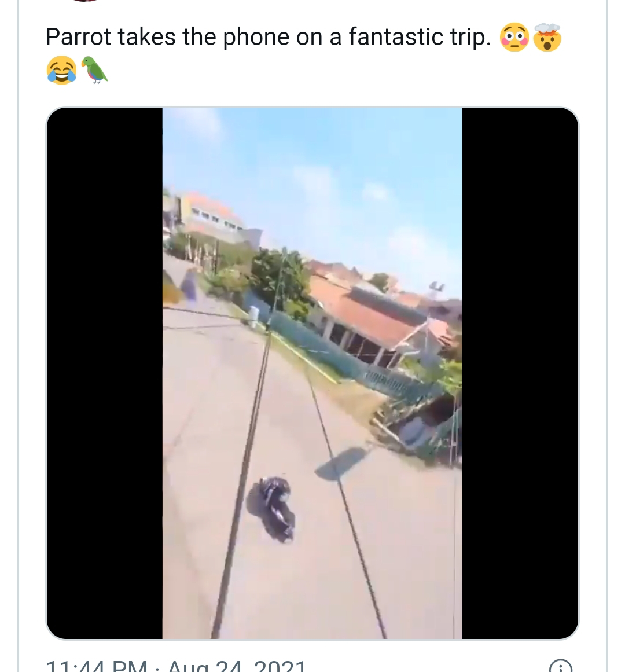Open the tweet info circle icon
The width and height of the screenshot is (625, 672).
[560, 667]
